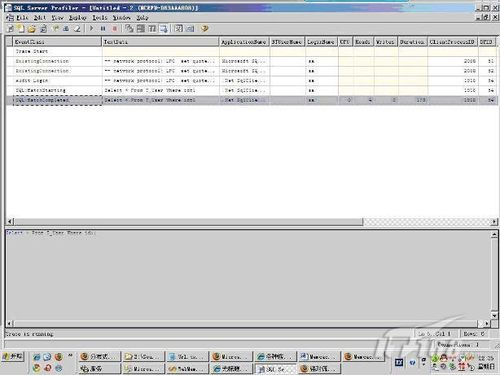Click the EventClass column header
Viewport: 500px width, 375px height.
coord(57,42)
